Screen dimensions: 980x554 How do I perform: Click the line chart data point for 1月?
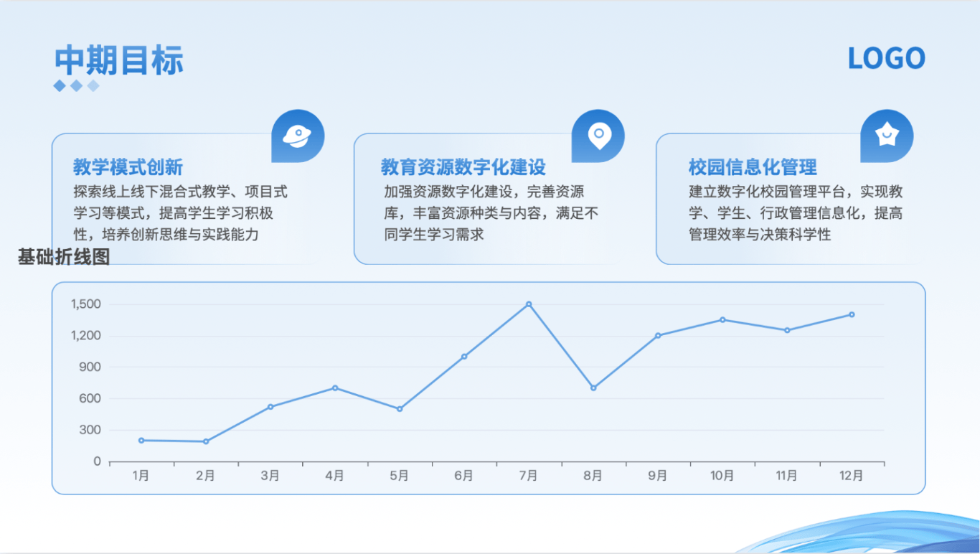[141, 440]
